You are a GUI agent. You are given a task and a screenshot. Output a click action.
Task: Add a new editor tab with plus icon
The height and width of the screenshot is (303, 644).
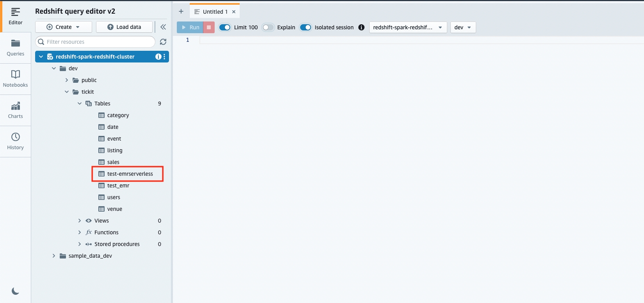[x=181, y=11]
